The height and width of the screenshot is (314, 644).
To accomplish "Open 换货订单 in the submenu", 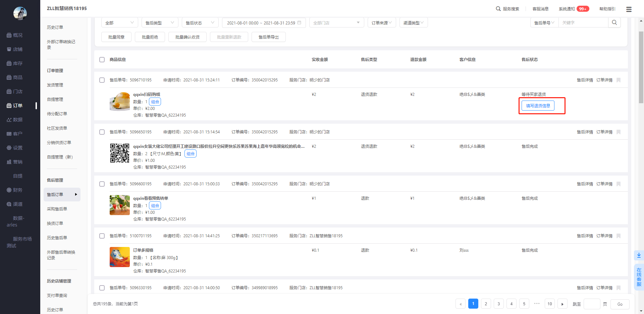I will click(x=55, y=224).
